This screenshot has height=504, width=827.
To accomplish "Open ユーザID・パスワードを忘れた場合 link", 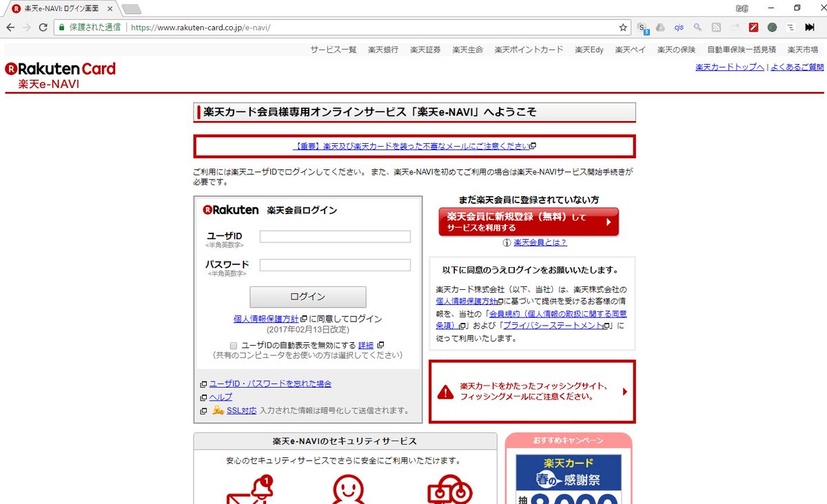I will pyautogui.click(x=270, y=384).
